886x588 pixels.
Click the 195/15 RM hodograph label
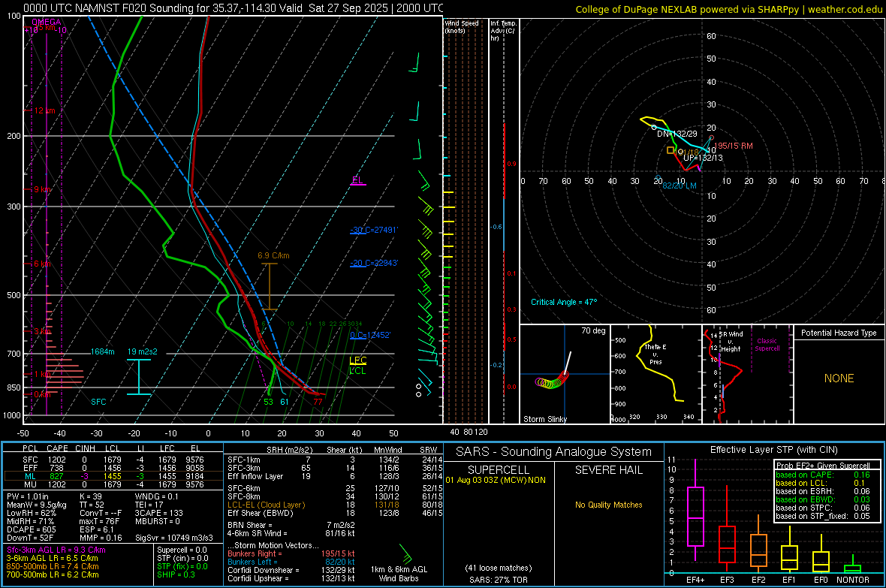734,146
